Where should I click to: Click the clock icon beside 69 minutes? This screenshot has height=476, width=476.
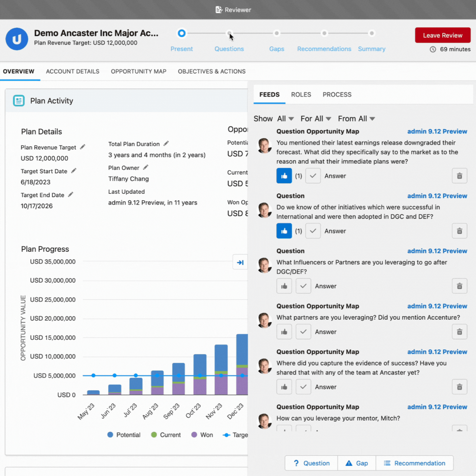coord(433,49)
